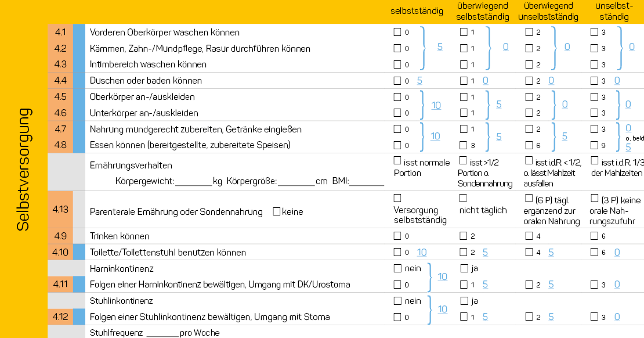Check box 1 for Kämmen, Zahn-/Mundpflege, Rasur
644x338 pixels.
click(x=464, y=48)
